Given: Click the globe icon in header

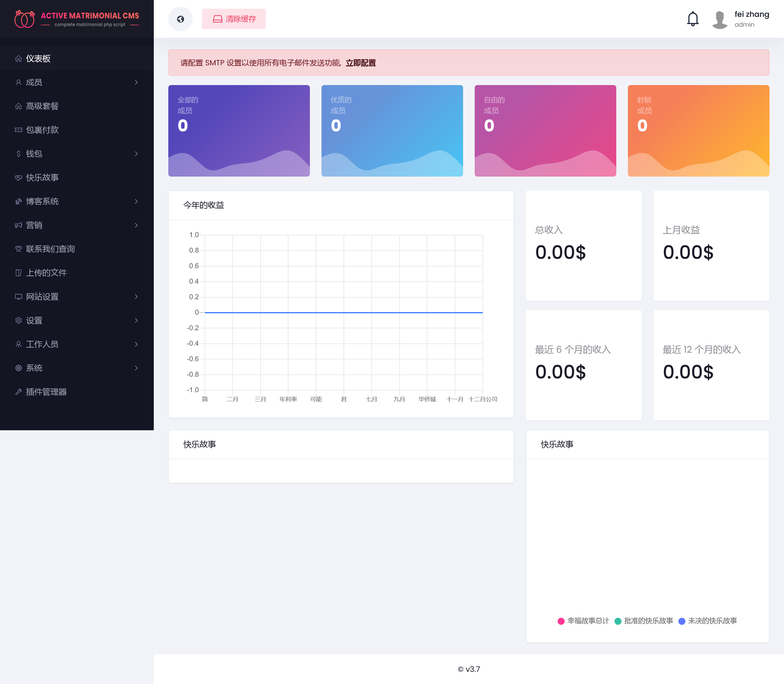Looking at the screenshot, I should point(180,19).
